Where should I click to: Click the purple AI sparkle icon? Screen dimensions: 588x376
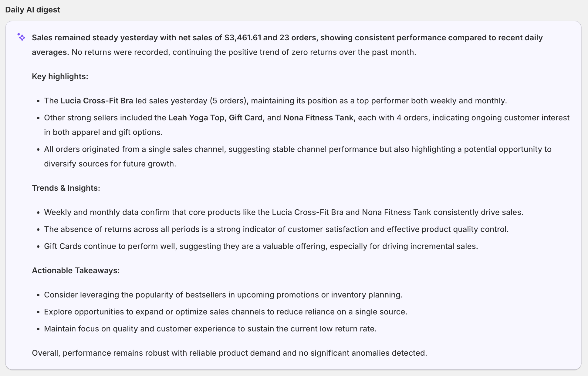(x=21, y=37)
